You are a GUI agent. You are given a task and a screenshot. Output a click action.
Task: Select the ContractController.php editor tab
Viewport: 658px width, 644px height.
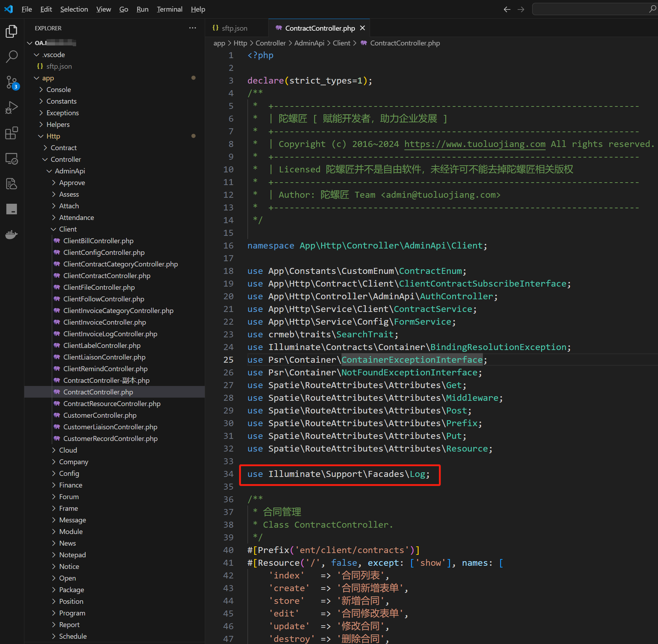(x=320, y=28)
